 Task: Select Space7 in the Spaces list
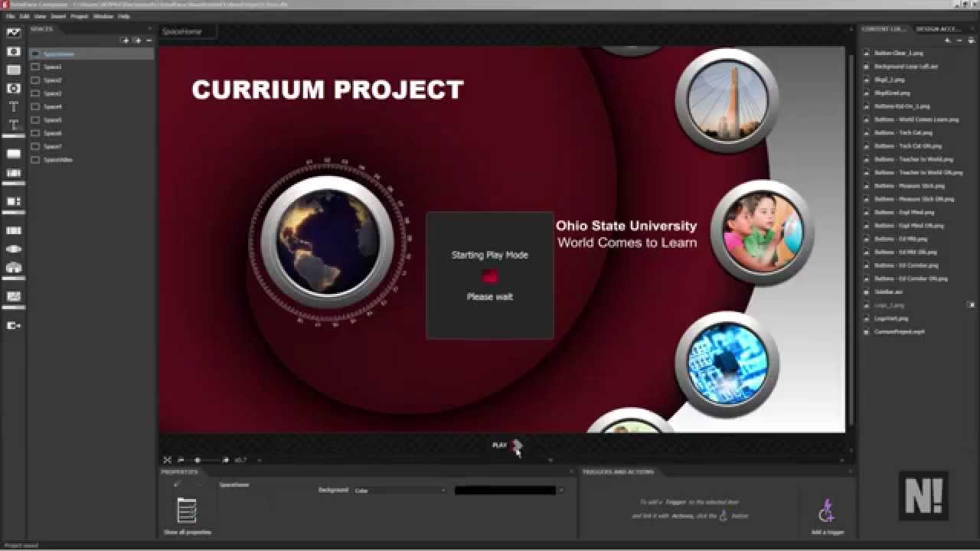tap(91, 146)
